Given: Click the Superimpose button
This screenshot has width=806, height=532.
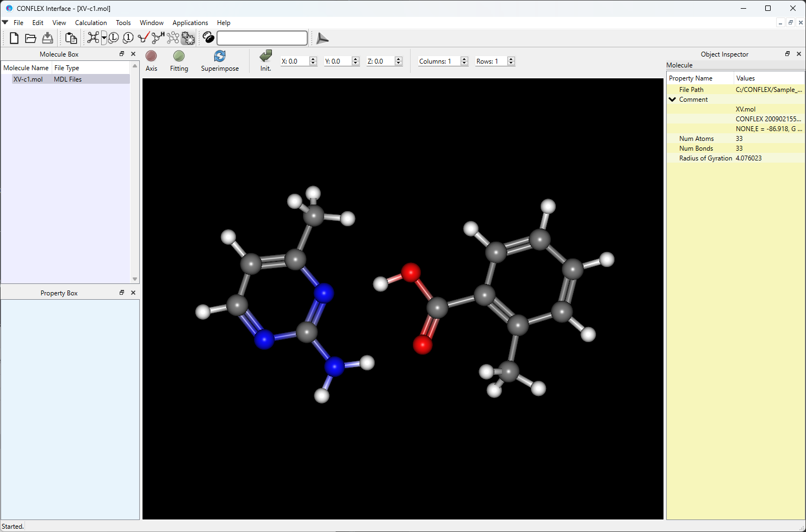Looking at the screenshot, I should tap(220, 61).
